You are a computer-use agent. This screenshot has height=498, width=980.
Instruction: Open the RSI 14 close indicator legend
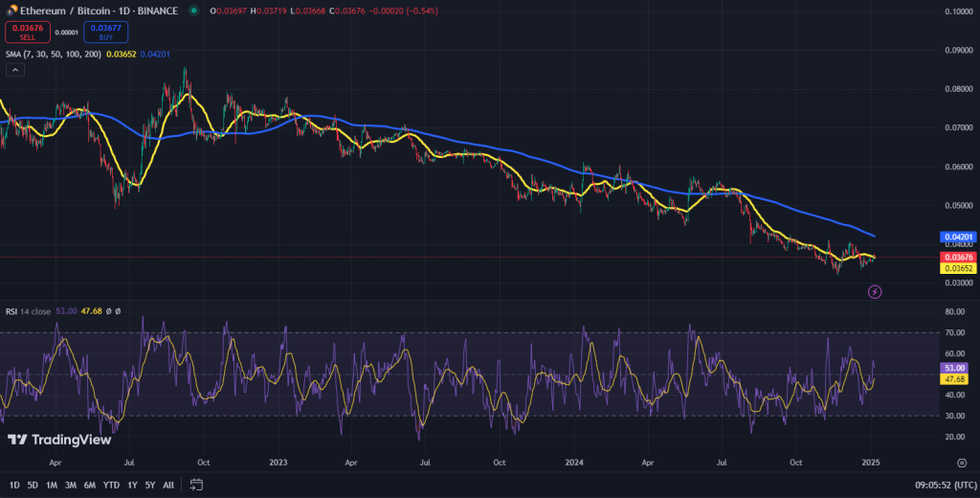coord(28,311)
